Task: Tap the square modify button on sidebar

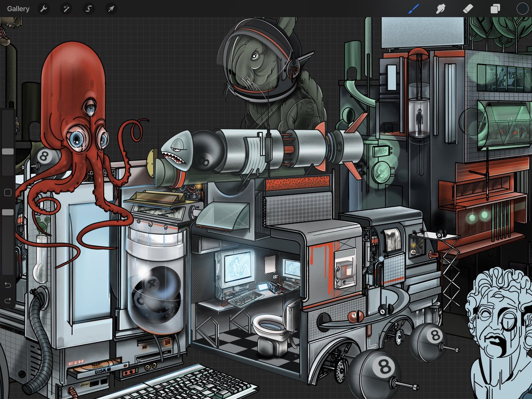Action: (x=8, y=193)
